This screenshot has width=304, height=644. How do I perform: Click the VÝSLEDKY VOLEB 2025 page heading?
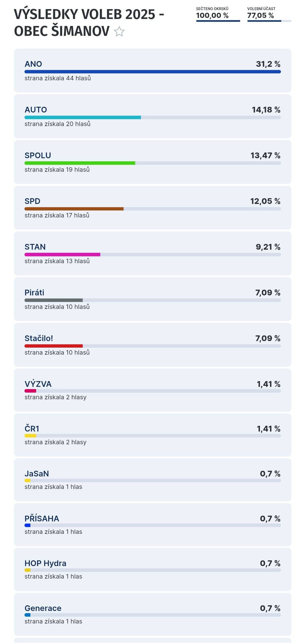pyautogui.click(x=89, y=15)
